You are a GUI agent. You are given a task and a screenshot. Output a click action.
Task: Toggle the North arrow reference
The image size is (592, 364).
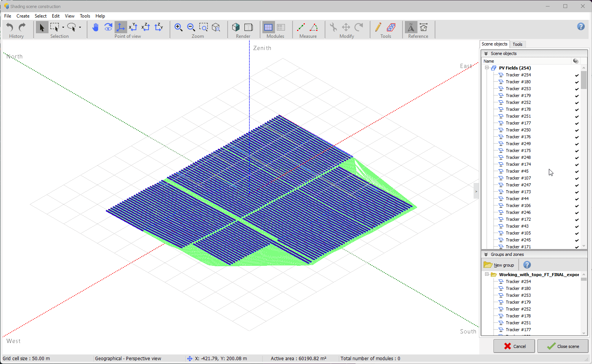coord(411,27)
